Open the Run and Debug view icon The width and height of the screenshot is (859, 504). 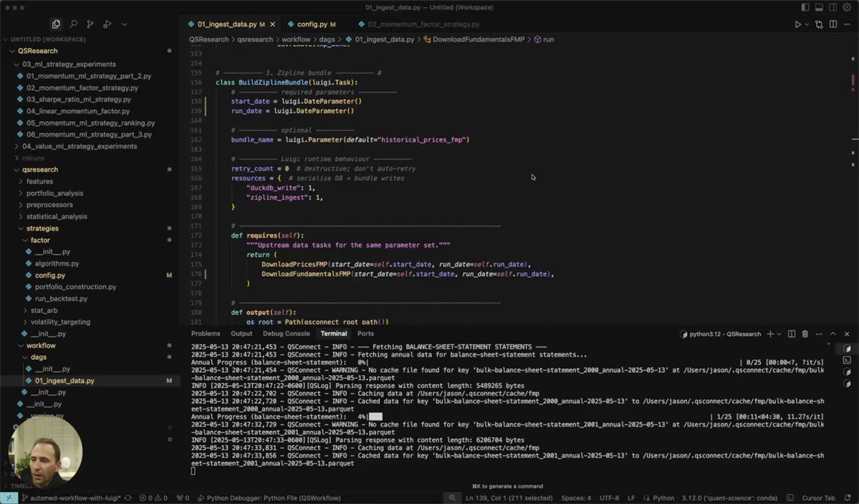(x=107, y=24)
